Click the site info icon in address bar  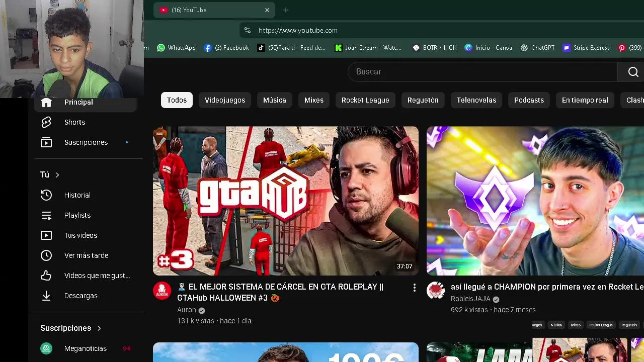(x=247, y=30)
